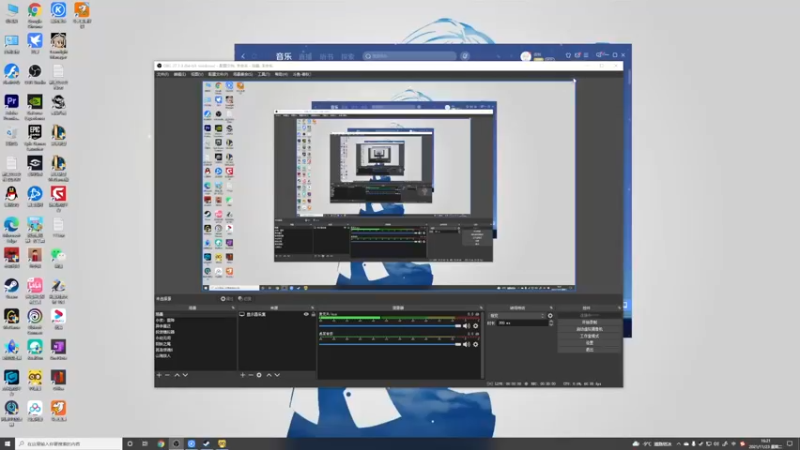Open the Kugou user avatar
This screenshot has height=450, width=800.
point(526,56)
